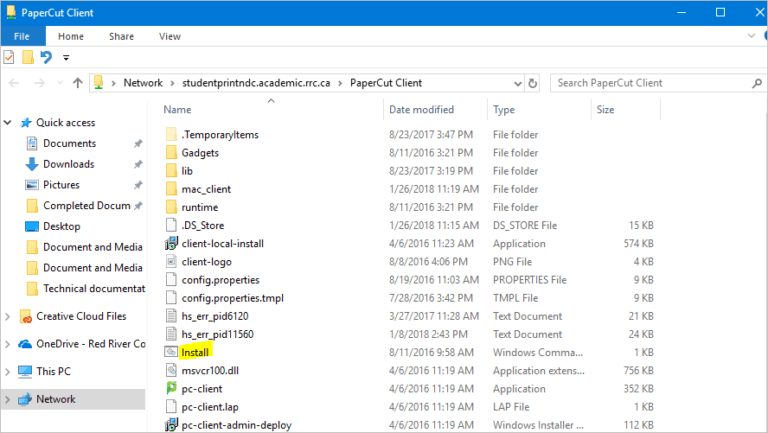Sort by the Date modified column header
Screen dimensions: 768x433
tap(421, 109)
